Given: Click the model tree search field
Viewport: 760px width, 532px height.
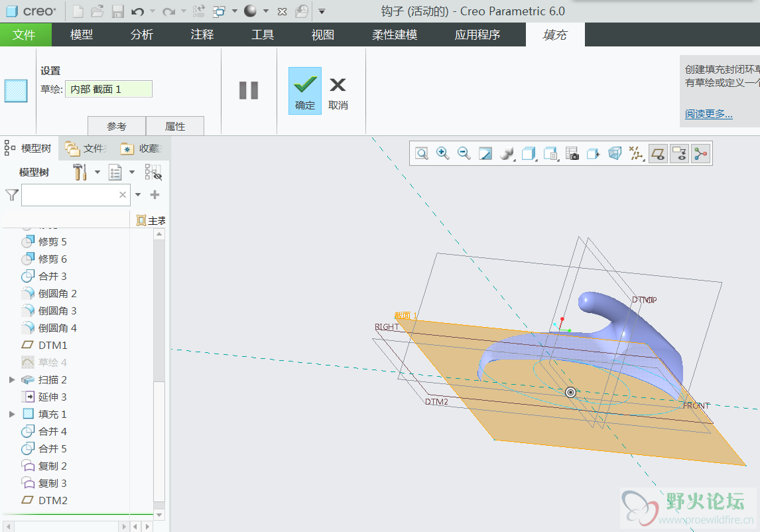Looking at the screenshot, I should [x=76, y=195].
